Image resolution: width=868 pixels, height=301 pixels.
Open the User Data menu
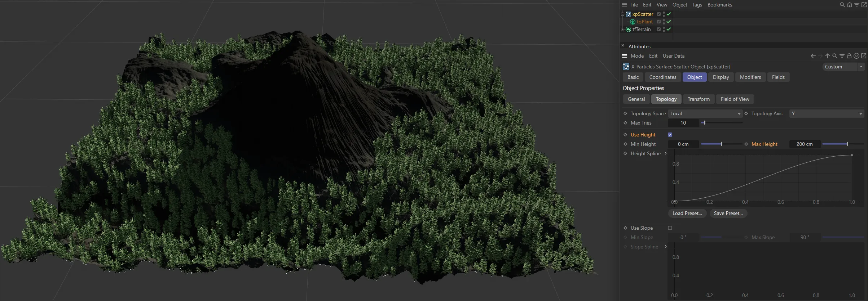(x=673, y=56)
